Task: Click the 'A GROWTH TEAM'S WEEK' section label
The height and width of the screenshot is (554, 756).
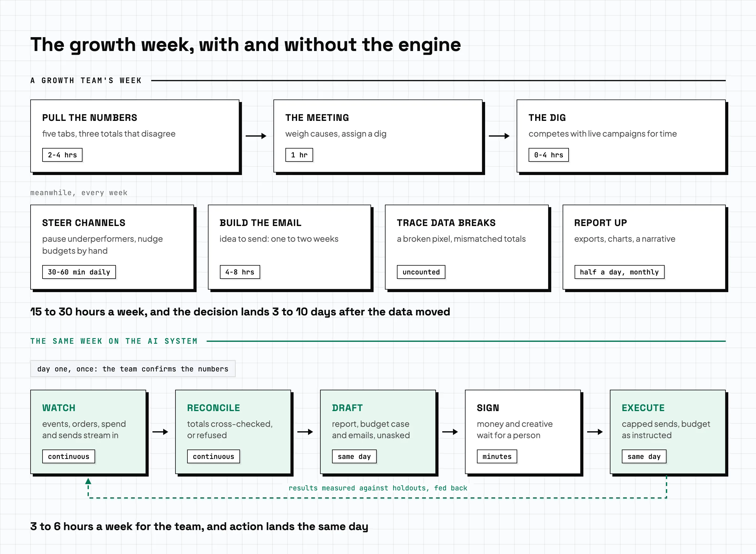Action: click(x=86, y=81)
